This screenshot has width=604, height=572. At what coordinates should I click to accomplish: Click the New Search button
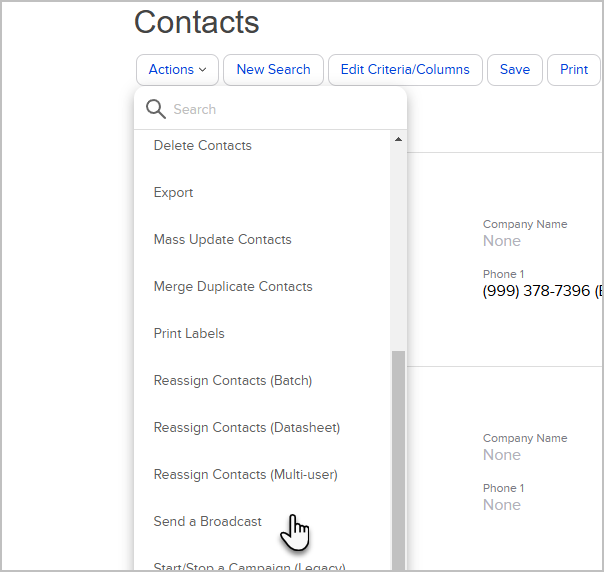[x=273, y=70]
